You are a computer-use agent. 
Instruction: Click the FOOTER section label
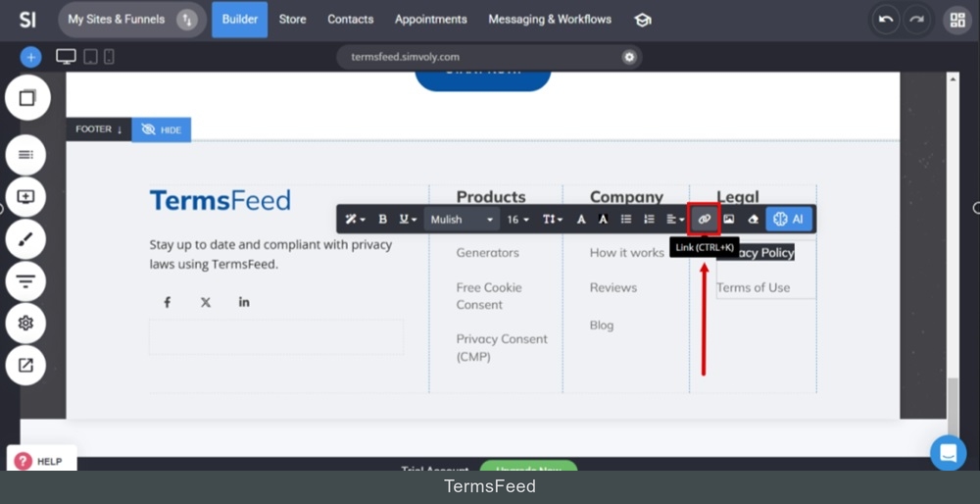[x=99, y=129]
